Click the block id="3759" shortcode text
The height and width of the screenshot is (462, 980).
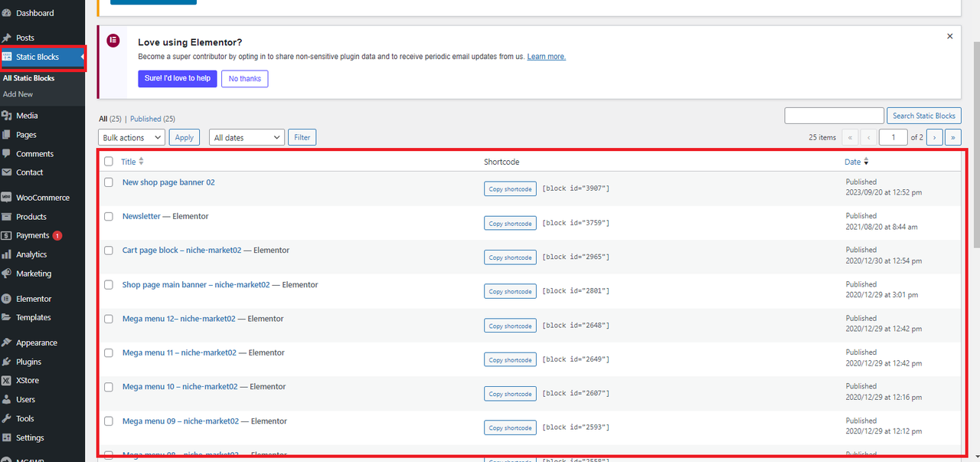576,222
